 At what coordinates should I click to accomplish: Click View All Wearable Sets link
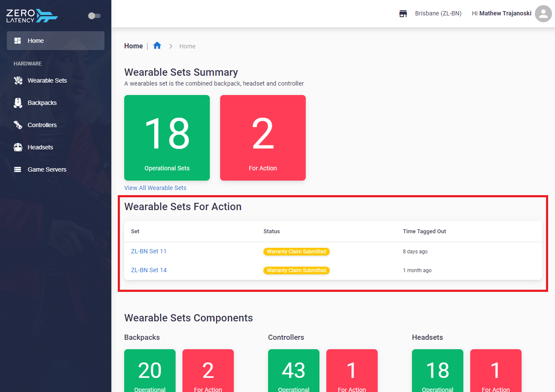coord(155,188)
